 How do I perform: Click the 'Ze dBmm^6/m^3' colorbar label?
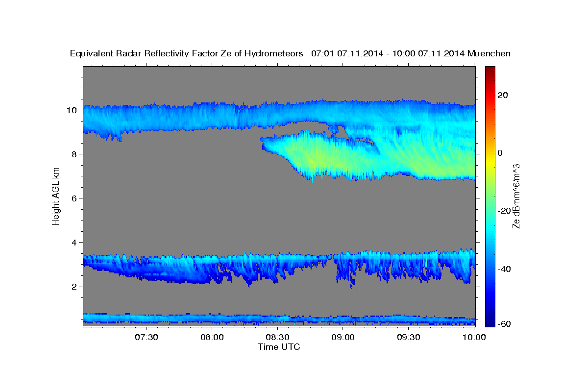515,196
